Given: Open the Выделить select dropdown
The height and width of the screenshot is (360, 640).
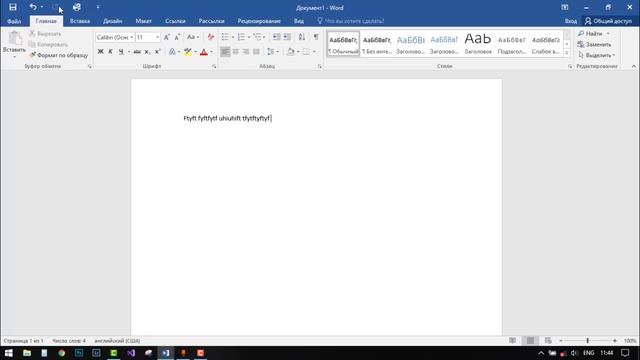Looking at the screenshot, I should [596, 55].
